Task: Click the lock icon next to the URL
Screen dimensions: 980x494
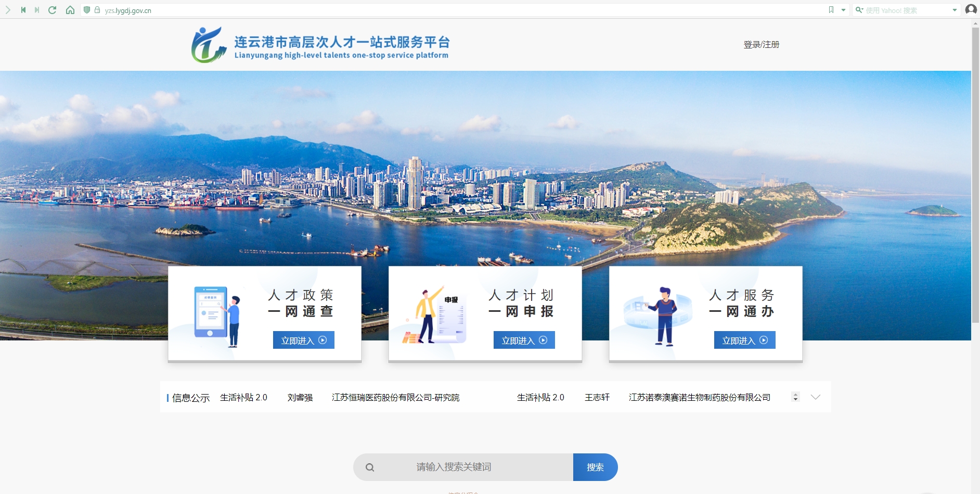Action: click(x=97, y=9)
